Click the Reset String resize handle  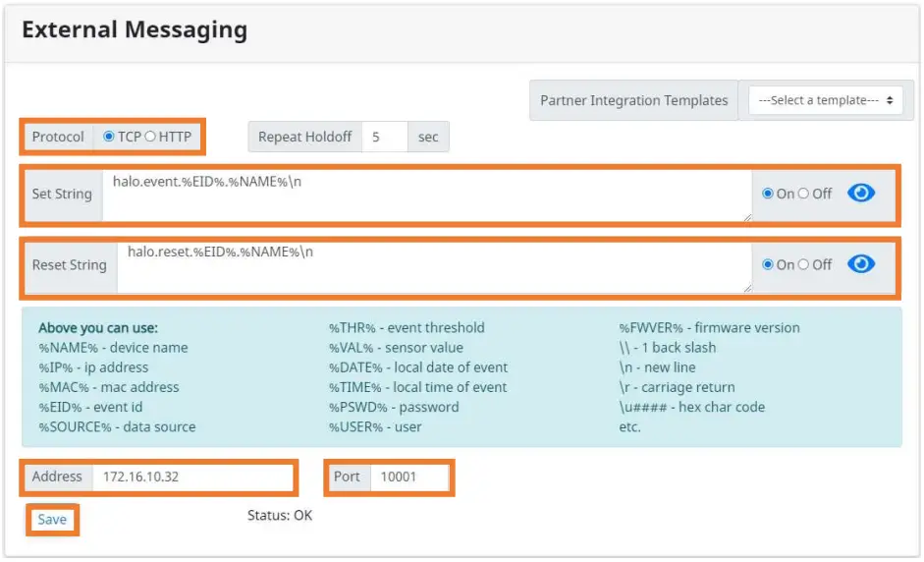(747, 288)
